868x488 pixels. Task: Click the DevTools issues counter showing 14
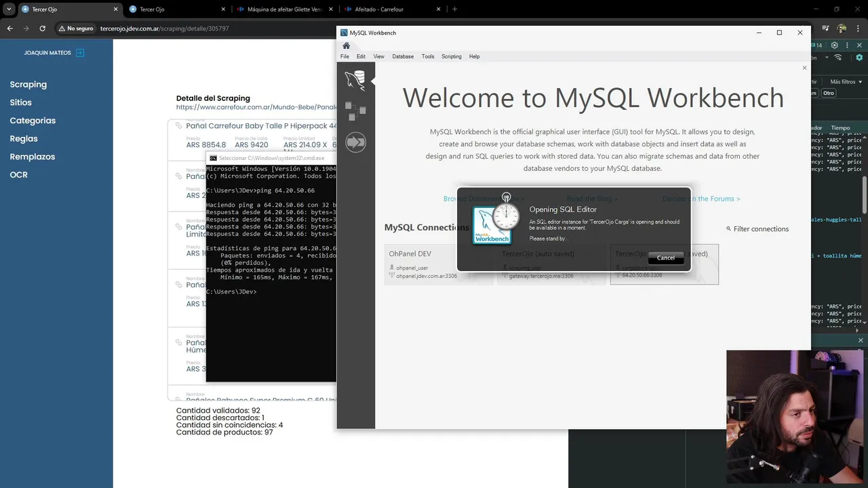817,45
